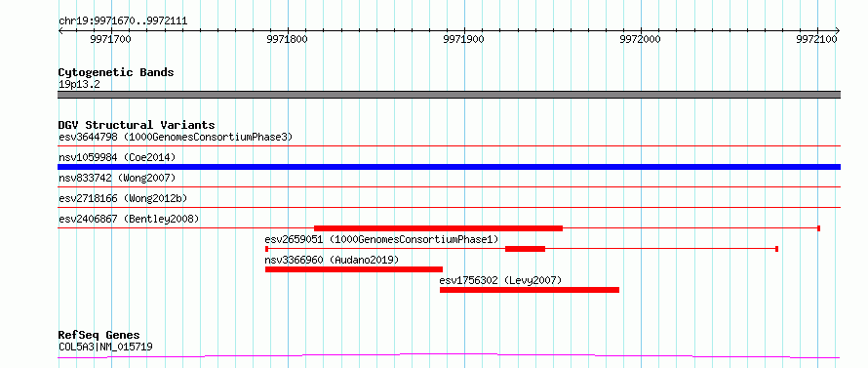Click the DGV Structural Variants track title

pyautogui.click(x=137, y=125)
